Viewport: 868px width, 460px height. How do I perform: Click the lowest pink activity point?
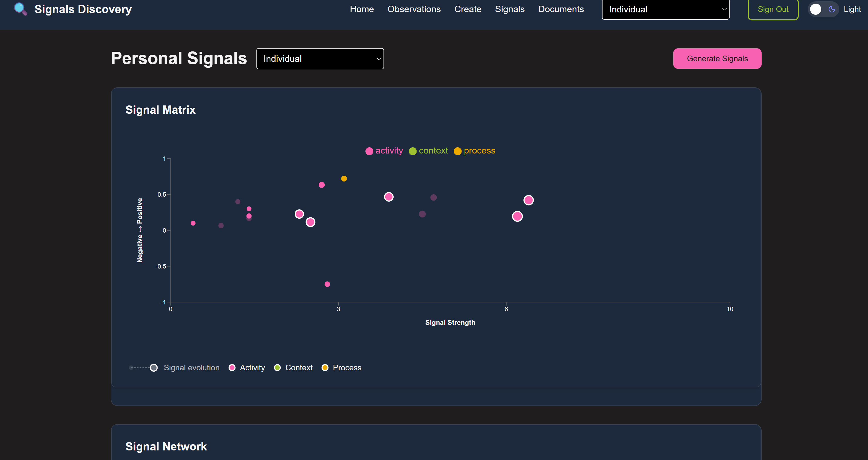point(327,284)
